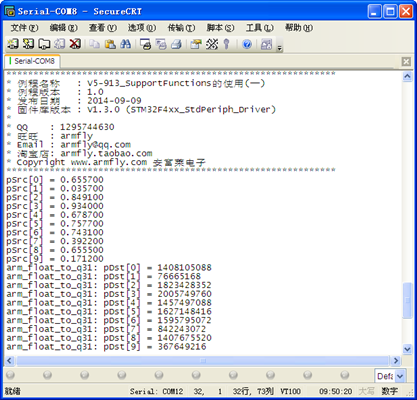Minimize the SecureCRT window
The height and width of the screenshot is (400, 417).
[x=375, y=12]
